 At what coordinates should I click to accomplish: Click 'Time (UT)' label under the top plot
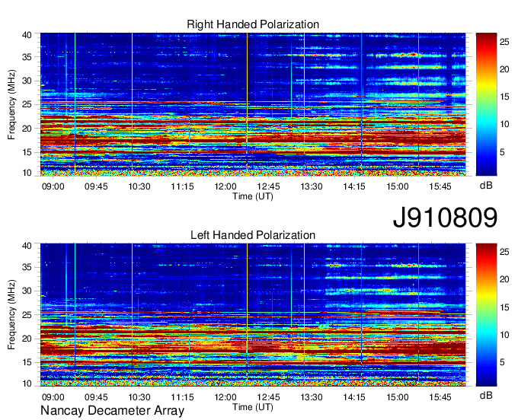pos(253,196)
